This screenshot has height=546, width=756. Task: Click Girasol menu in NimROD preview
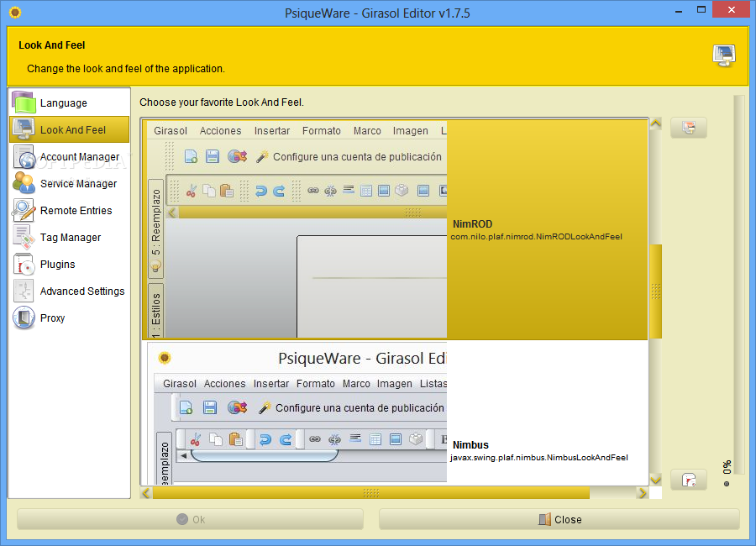[x=171, y=131]
